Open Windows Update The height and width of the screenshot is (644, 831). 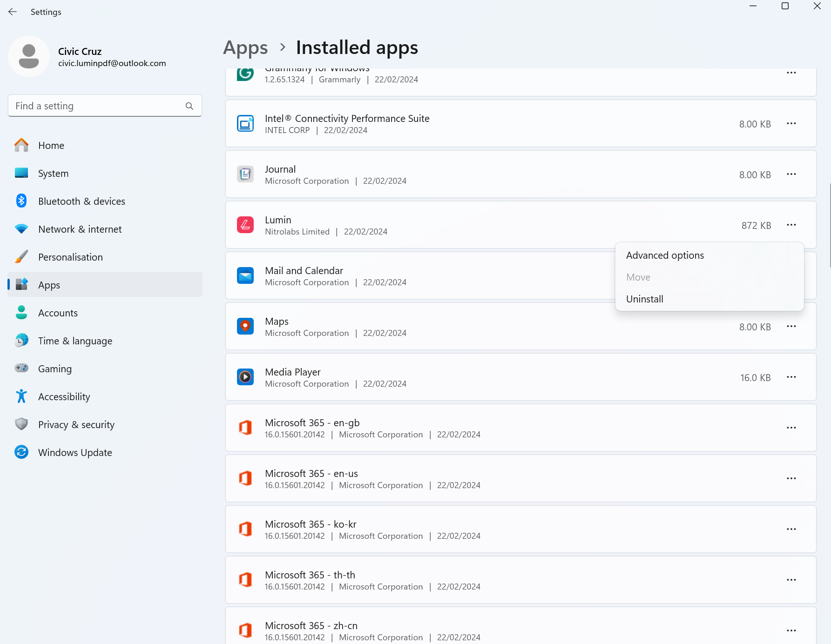[74, 452]
